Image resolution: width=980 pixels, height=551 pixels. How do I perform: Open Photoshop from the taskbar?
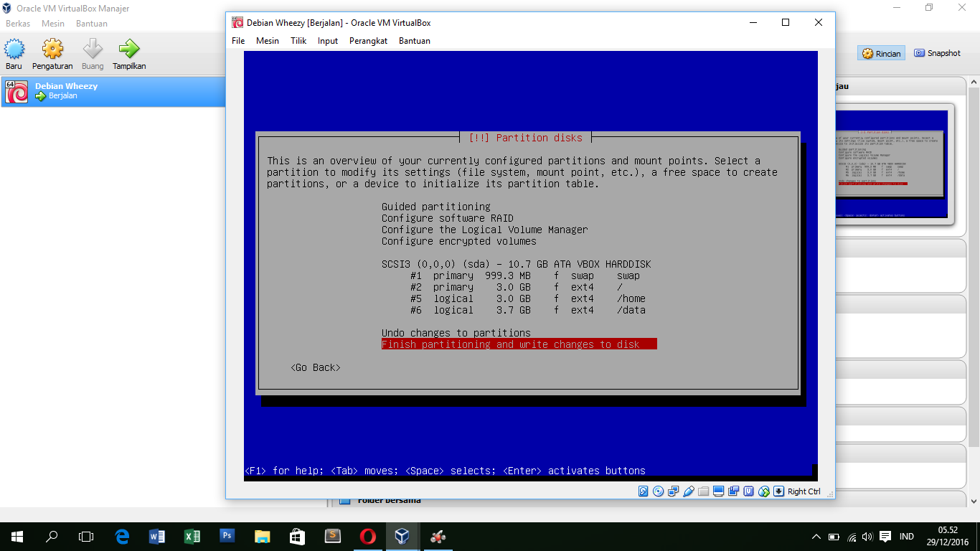(x=227, y=536)
